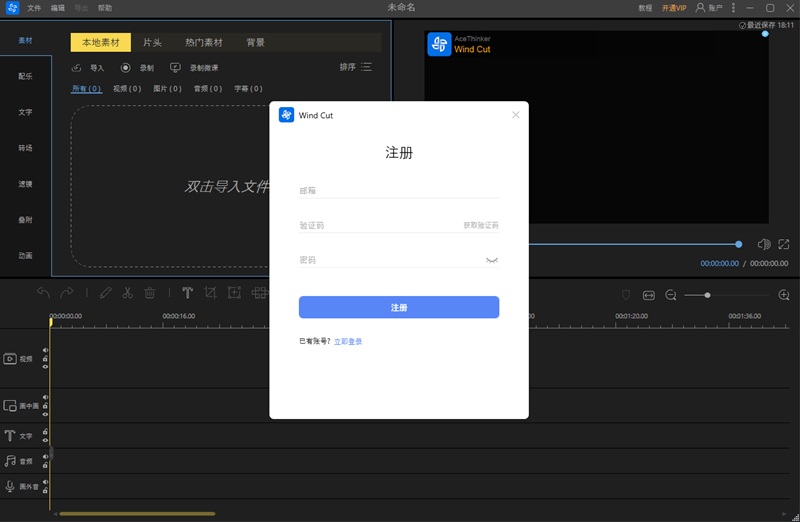Click the 画中画 track icon
The height and width of the screenshot is (522, 800).
(10, 406)
